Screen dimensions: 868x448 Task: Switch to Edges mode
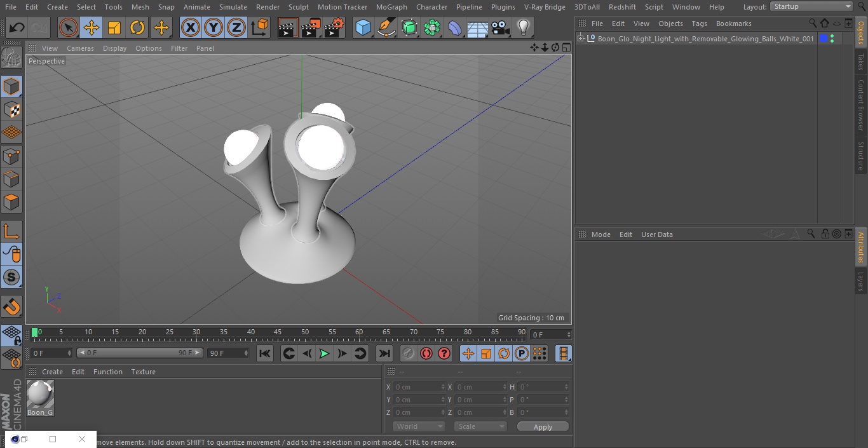11,179
